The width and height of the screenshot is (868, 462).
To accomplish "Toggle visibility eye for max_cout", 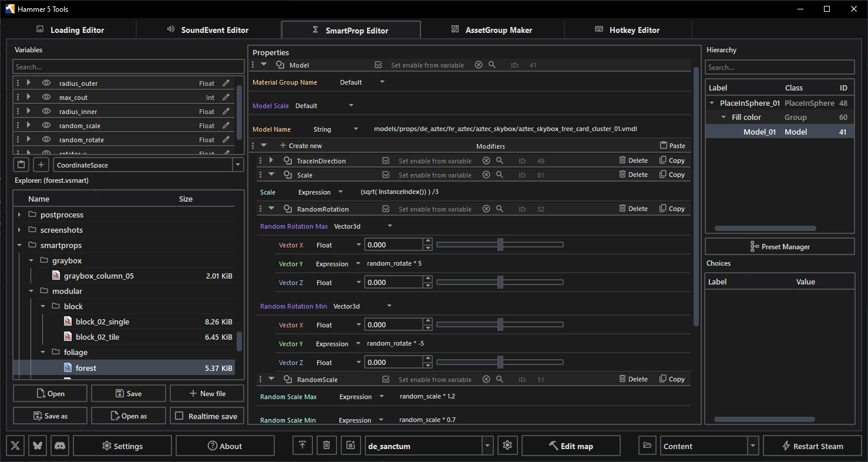I will [x=46, y=98].
